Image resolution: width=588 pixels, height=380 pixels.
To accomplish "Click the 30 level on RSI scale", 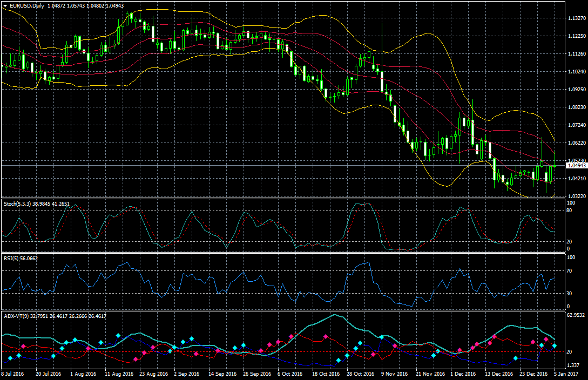I will pyautogui.click(x=569, y=293).
